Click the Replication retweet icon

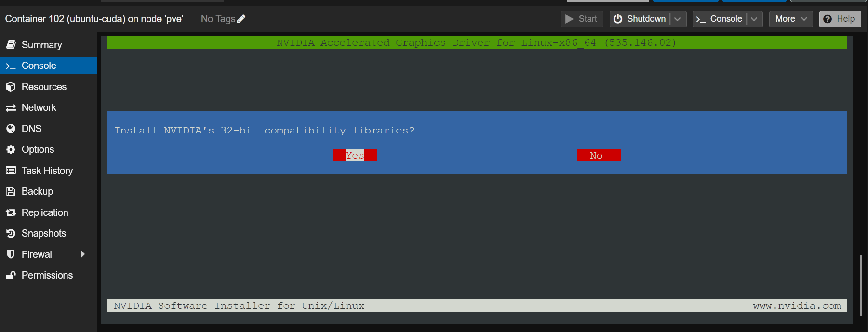point(11,212)
